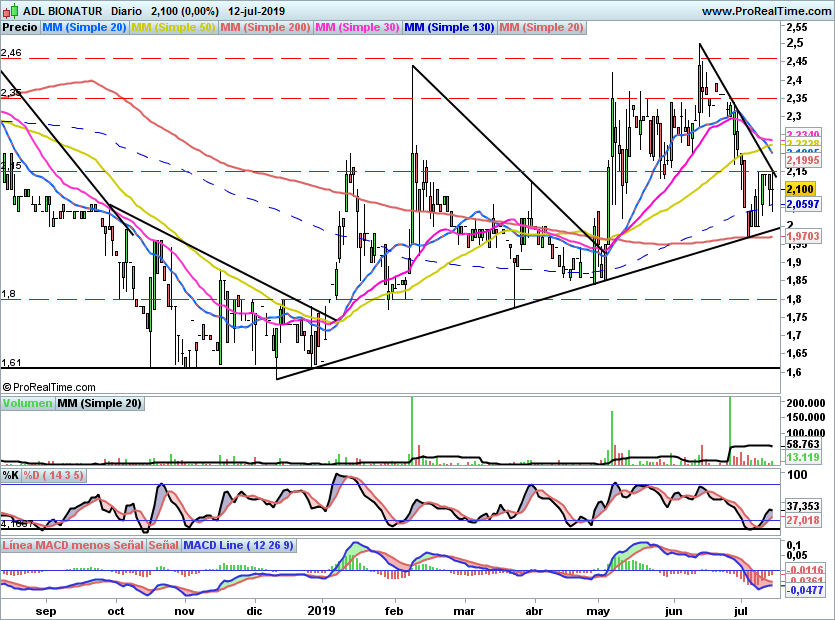Select the yellow MM (Simple 50) indicator label

(173, 27)
